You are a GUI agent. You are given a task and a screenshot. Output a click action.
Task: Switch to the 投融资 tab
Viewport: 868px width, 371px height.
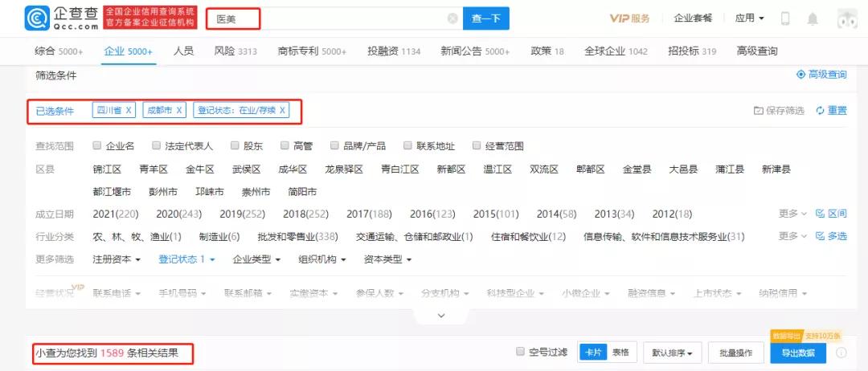[x=394, y=51]
